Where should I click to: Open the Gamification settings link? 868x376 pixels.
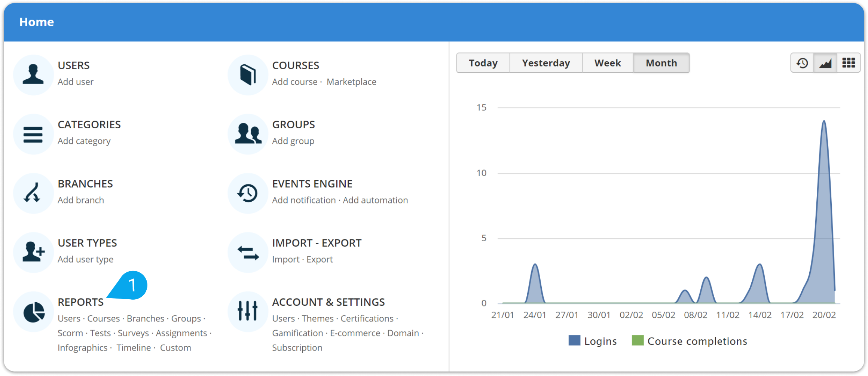[x=297, y=333]
